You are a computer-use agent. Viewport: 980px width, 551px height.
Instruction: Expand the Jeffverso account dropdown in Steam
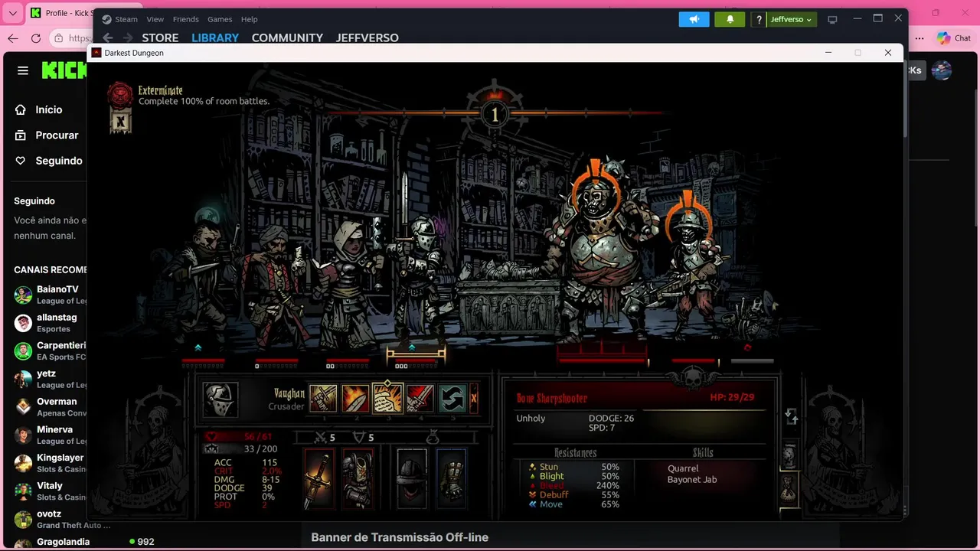coord(792,19)
